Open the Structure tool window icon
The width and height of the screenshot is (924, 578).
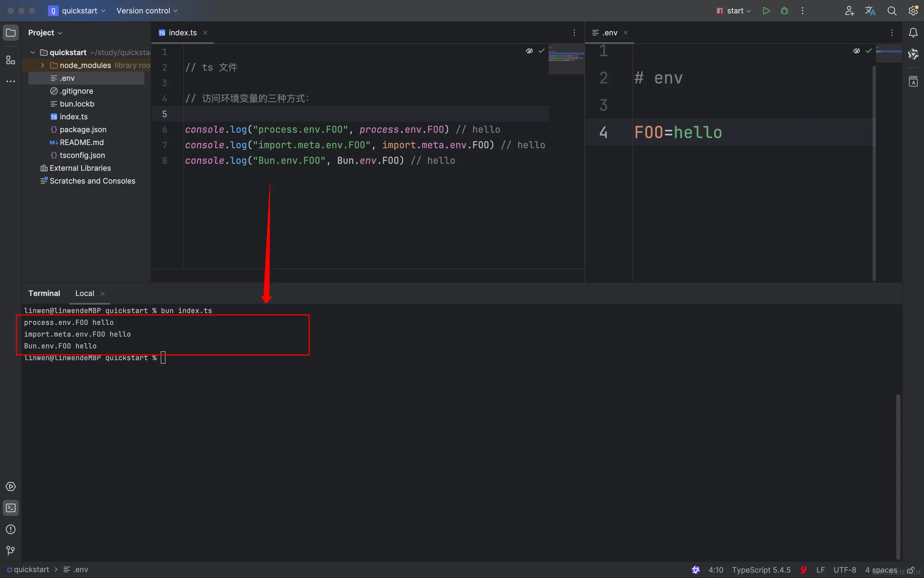[x=11, y=60]
